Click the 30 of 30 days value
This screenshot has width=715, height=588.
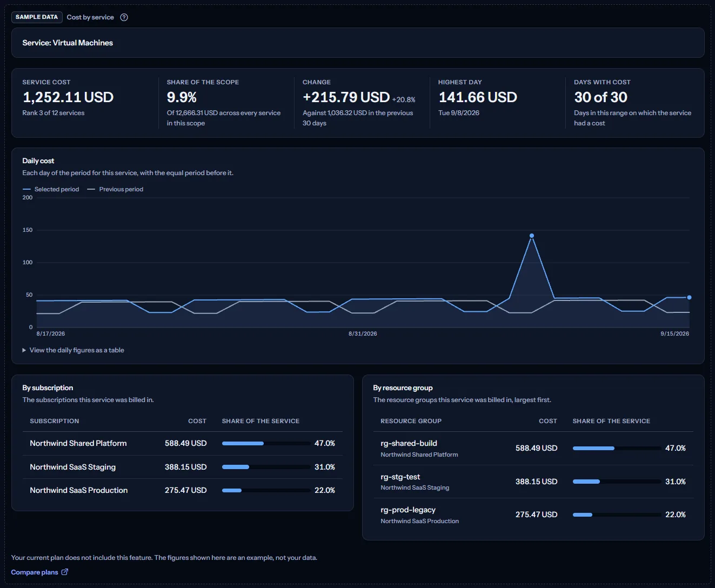pos(601,97)
